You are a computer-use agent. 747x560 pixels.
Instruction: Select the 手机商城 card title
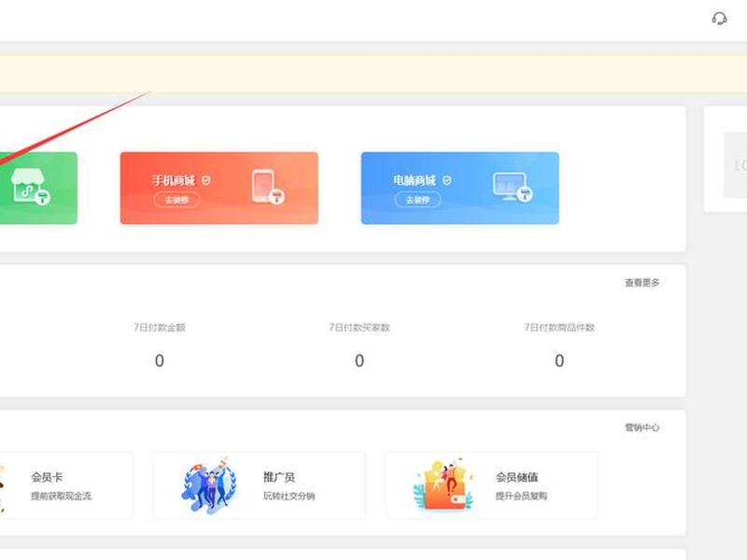(174, 180)
